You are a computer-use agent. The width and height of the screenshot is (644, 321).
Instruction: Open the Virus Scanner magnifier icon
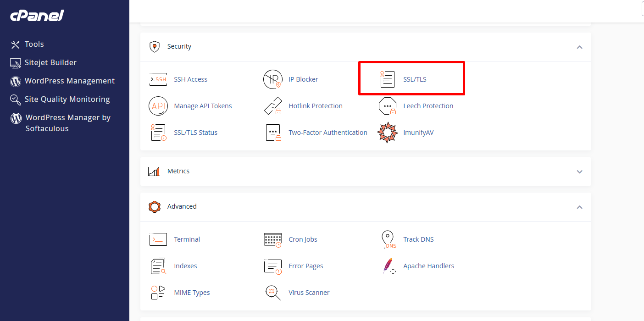(x=273, y=293)
